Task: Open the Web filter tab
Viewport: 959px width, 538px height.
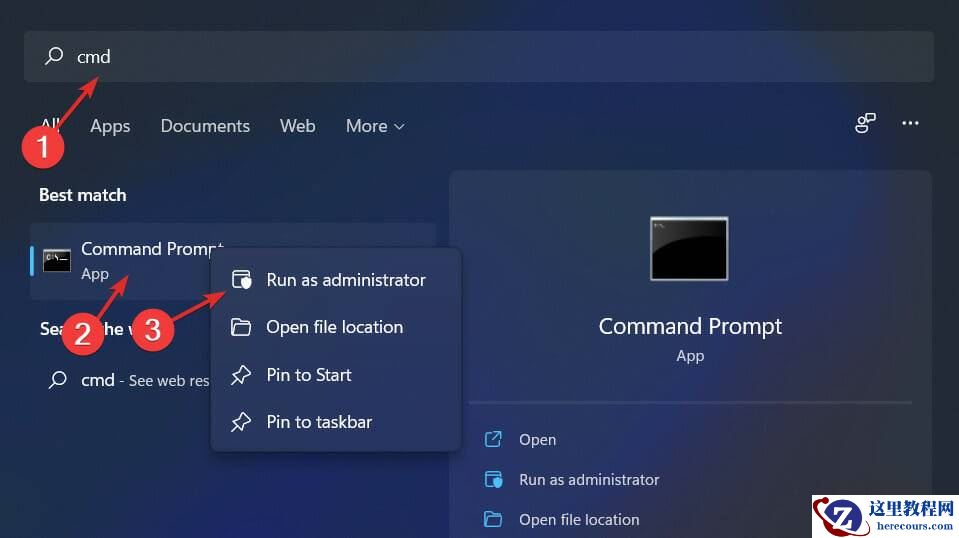Action: 297,126
